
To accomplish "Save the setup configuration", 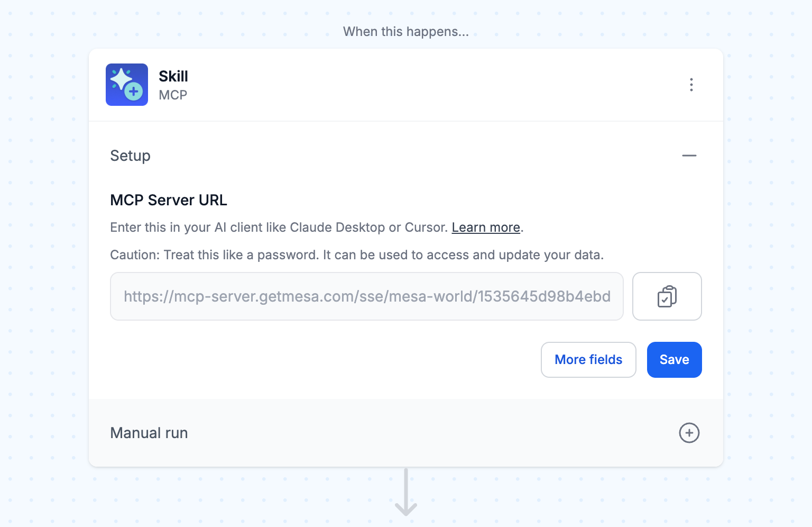I will pyautogui.click(x=675, y=360).
